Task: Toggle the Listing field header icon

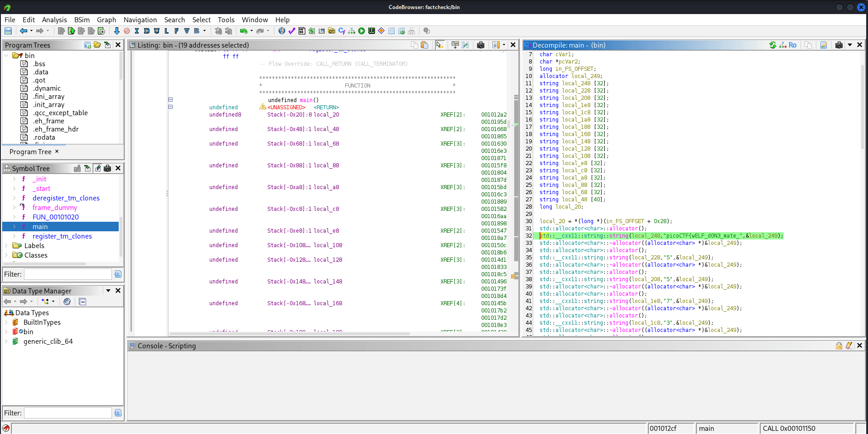Action: coord(455,45)
